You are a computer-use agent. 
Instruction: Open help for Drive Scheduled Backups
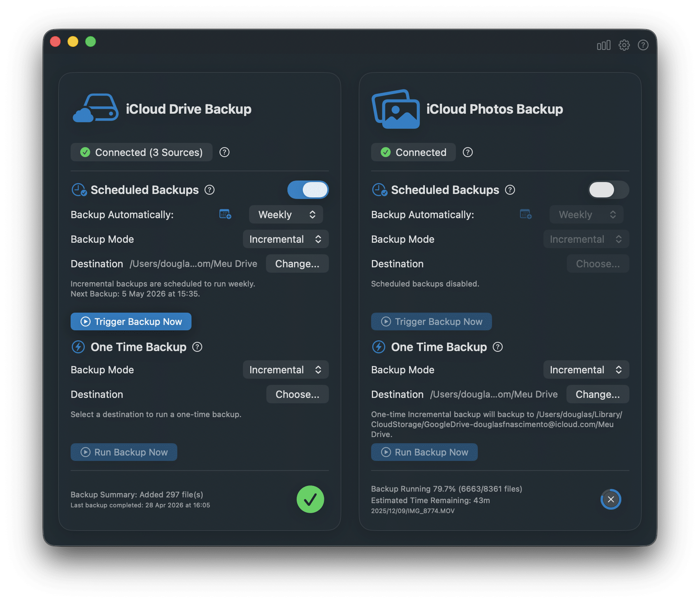click(x=210, y=190)
